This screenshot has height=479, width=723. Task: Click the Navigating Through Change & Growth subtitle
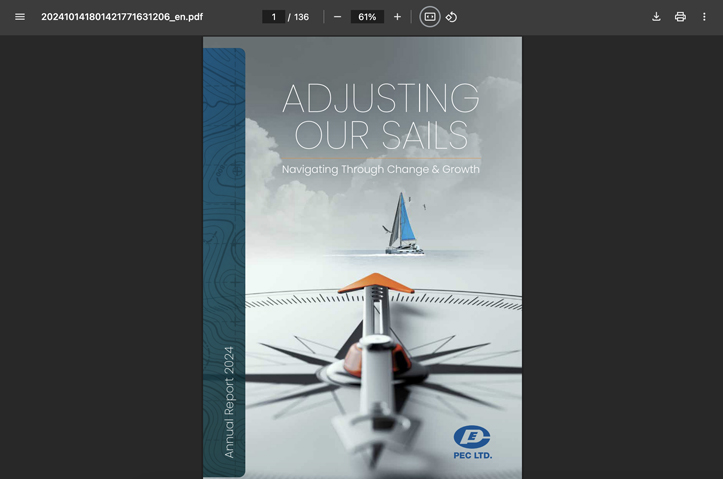[x=381, y=169]
